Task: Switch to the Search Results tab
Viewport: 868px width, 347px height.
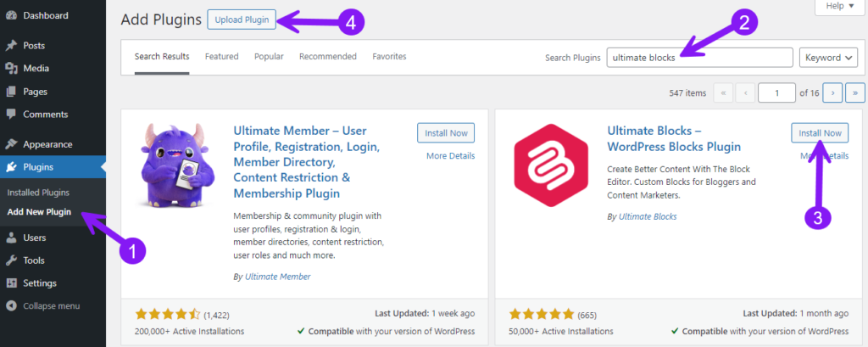Action: (162, 57)
